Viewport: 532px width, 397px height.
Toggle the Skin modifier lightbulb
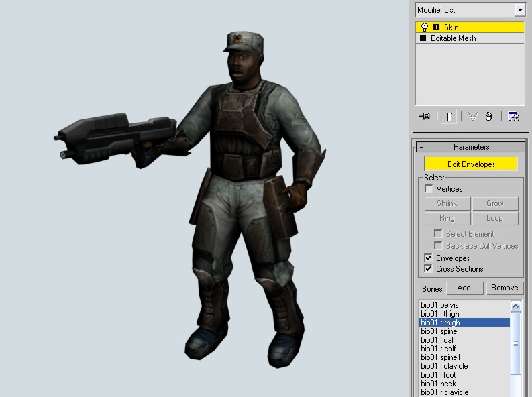(424, 27)
